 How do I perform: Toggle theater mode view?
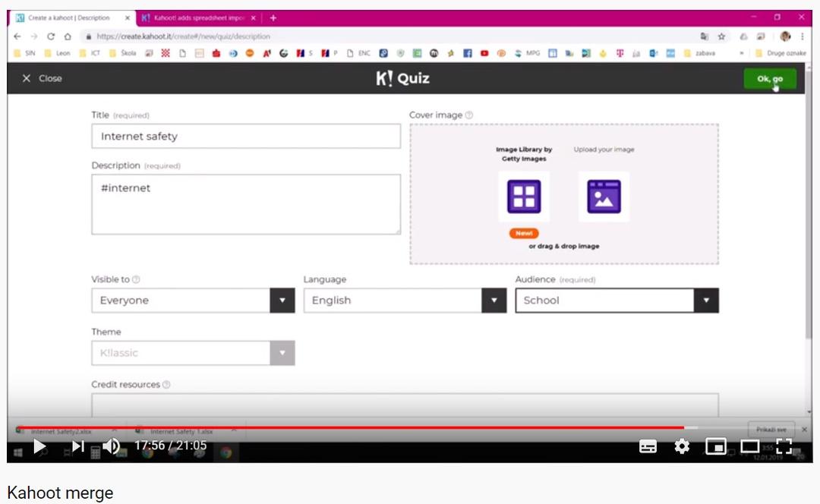(x=750, y=447)
